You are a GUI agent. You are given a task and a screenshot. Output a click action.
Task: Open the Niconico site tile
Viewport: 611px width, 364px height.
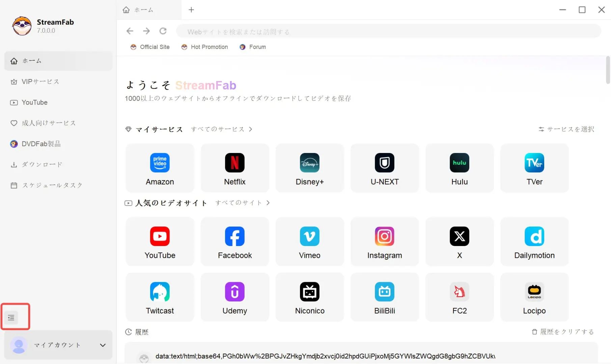click(x=310, y=297)
